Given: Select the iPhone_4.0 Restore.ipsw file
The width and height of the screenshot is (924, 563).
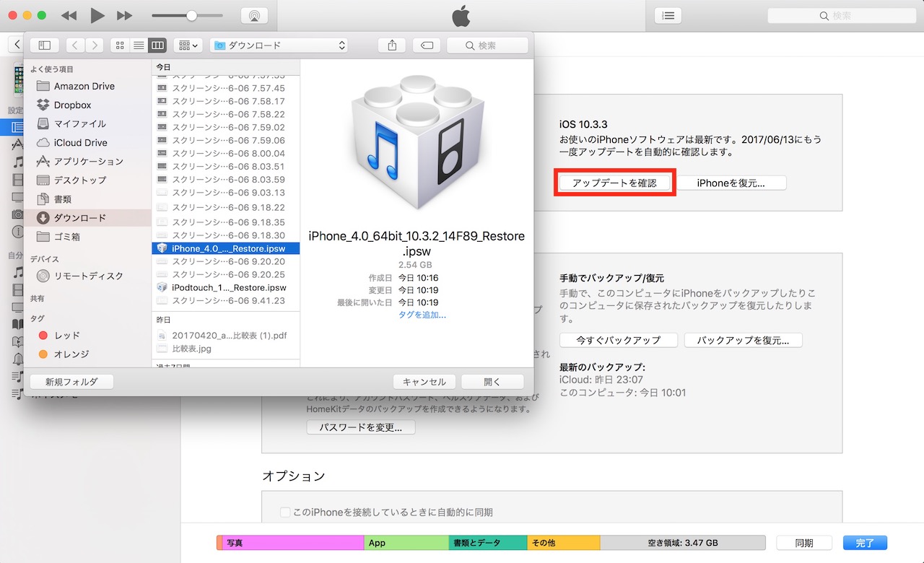Looking at the screenshot, I should point(226,248).
